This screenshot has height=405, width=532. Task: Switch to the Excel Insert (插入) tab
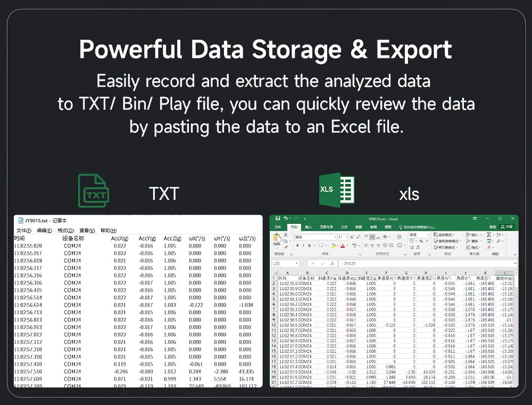coord(309,227)
